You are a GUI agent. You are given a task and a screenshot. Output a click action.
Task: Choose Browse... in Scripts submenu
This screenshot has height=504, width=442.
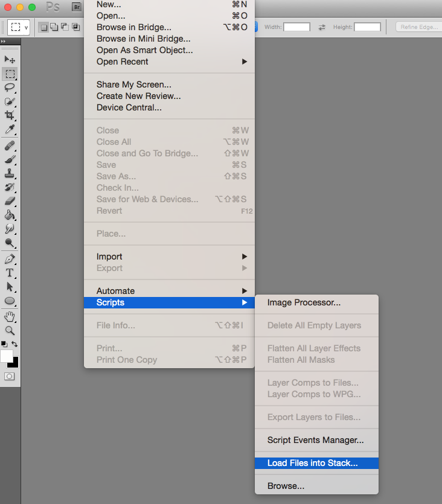pos(316,486)
